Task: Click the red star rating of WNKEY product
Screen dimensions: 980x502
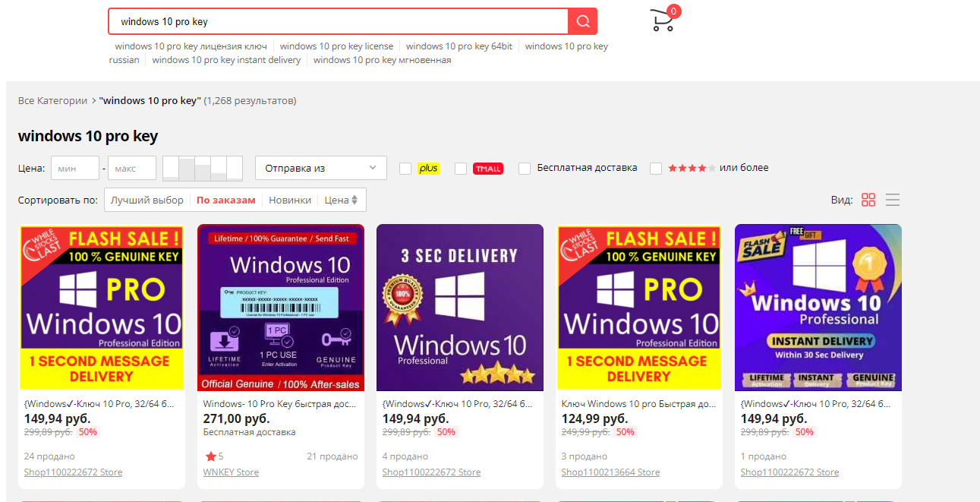Action: pyautogui.click(x=210, y=456)
